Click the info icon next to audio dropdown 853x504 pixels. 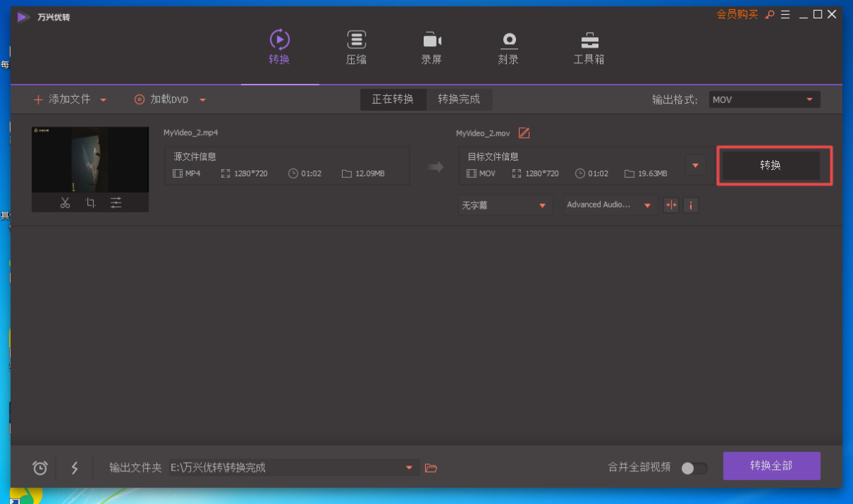(690, 205)
